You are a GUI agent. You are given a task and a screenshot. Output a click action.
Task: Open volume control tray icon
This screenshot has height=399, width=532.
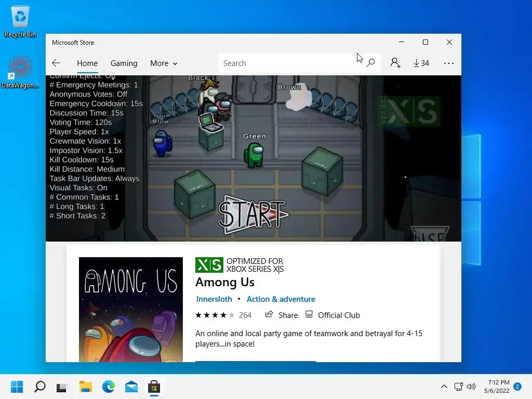point(471,387)
